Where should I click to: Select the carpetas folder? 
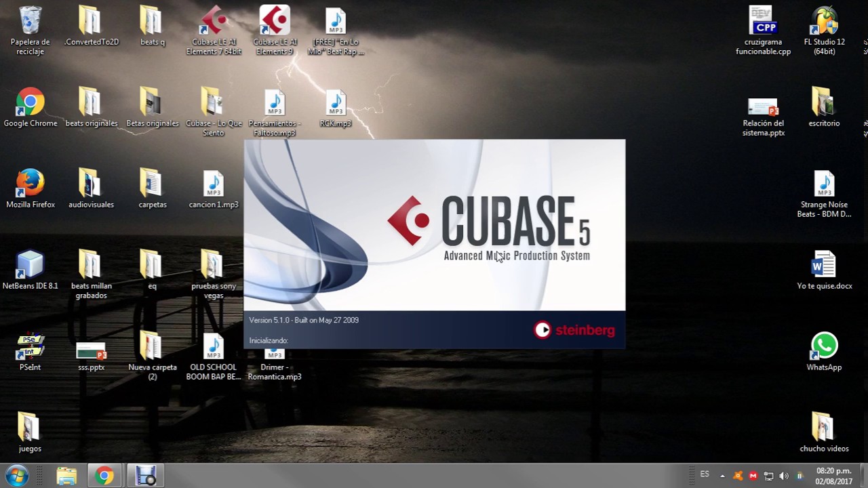(x=152, y=190)
